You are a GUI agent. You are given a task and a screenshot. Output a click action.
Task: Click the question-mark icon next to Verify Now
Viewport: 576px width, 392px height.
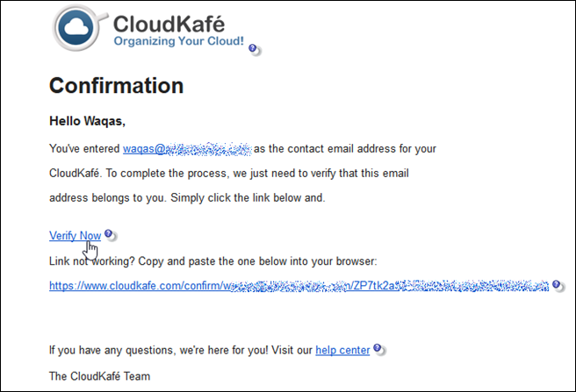click(x=111, y=235)
